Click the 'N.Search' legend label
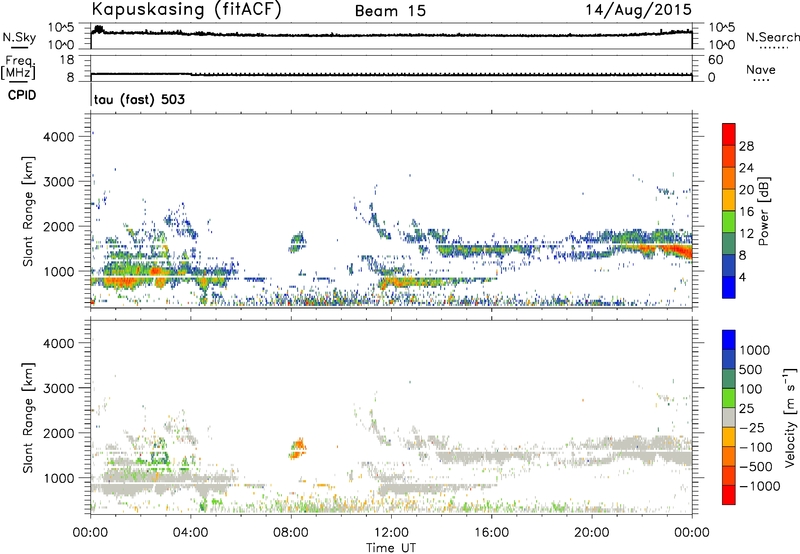This screenshot has height=554, width=800. point(772,37)
